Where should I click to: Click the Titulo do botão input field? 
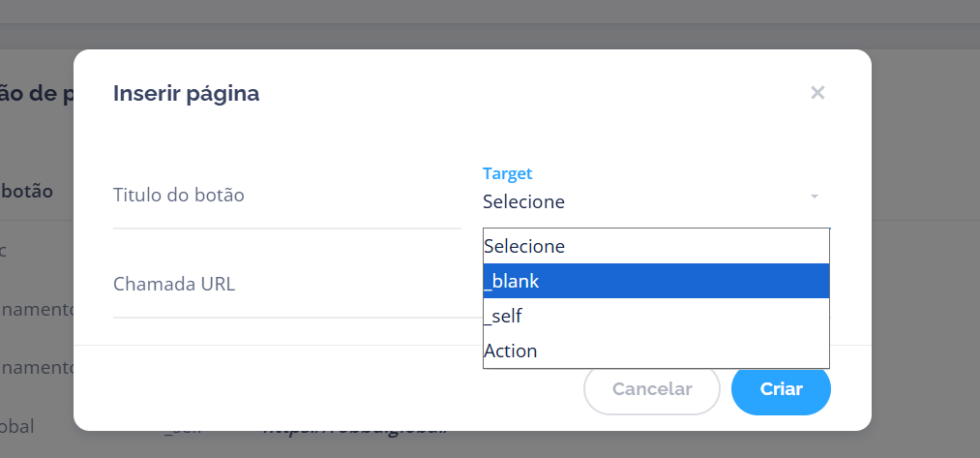click(x=287, y=196)
